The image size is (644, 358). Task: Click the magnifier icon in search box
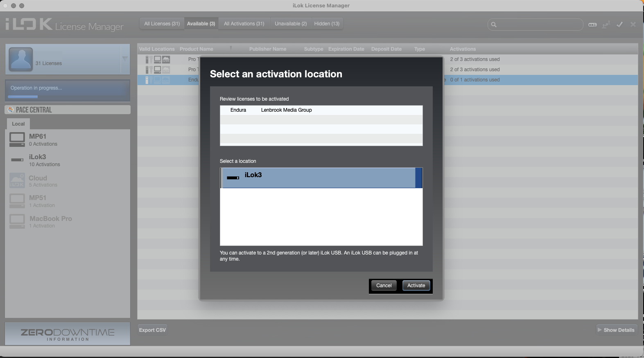(494, 25)
